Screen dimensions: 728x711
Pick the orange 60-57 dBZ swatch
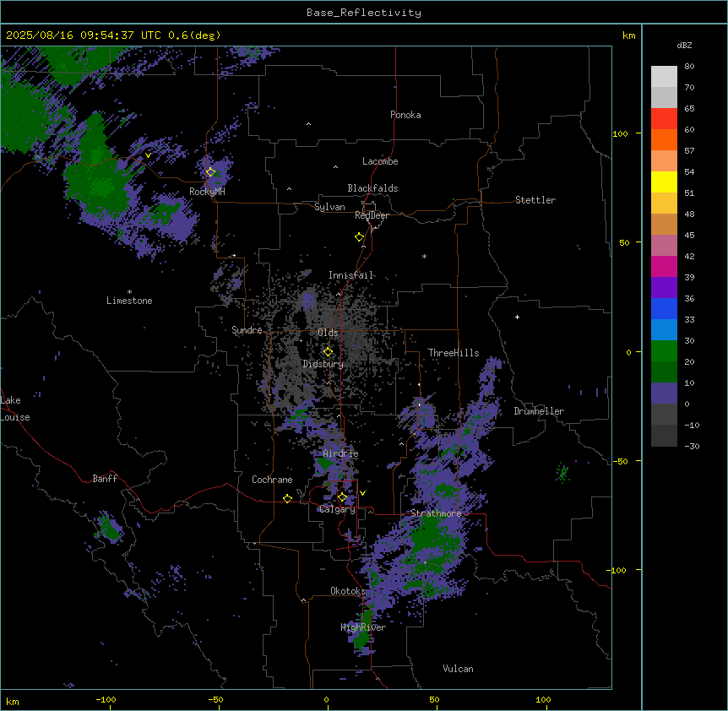(x=664, y=139)
